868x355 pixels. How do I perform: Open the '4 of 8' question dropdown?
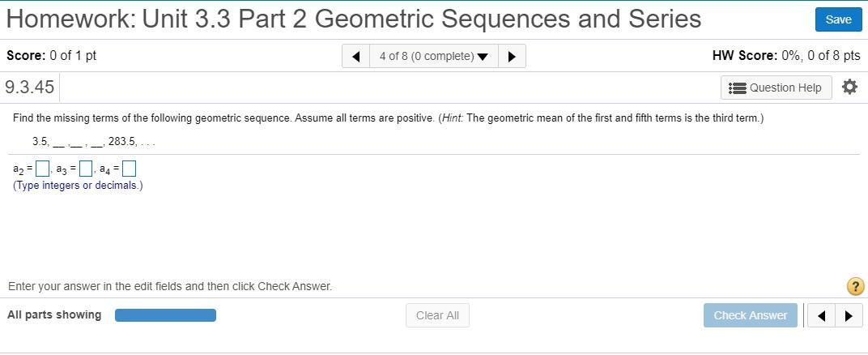pos(433,56)
